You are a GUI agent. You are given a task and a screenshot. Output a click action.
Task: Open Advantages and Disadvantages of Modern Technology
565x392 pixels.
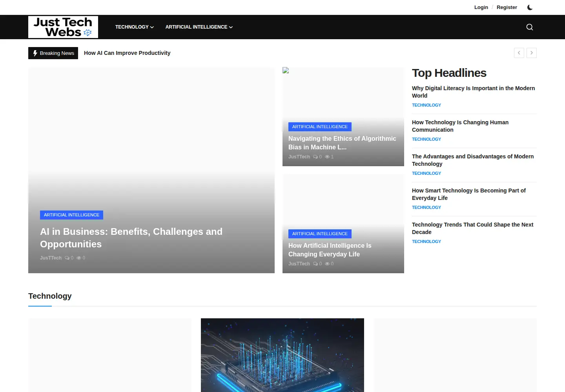click(473, 160)
